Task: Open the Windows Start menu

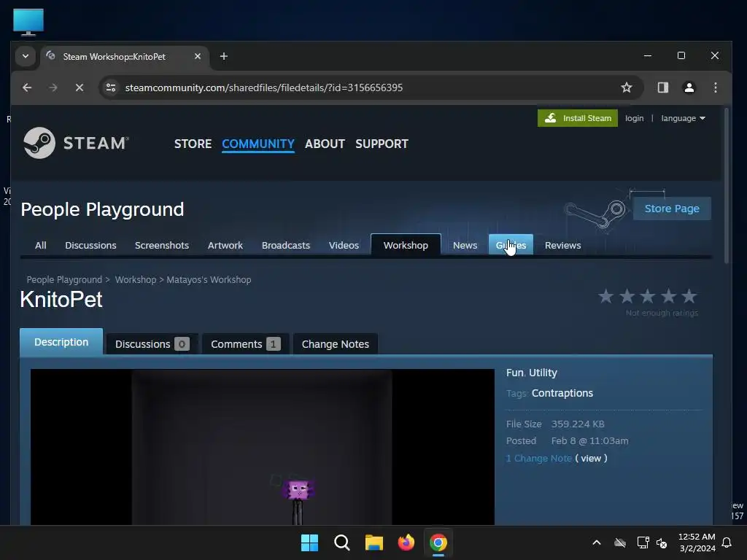Action: pyautogui.click(x=309, y=542)
